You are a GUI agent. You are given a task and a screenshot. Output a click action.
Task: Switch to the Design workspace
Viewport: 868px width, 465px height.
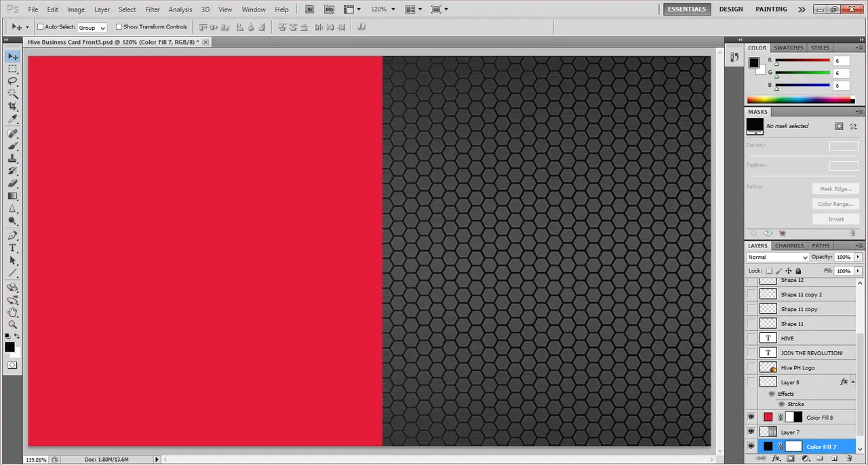pos(730,9)
